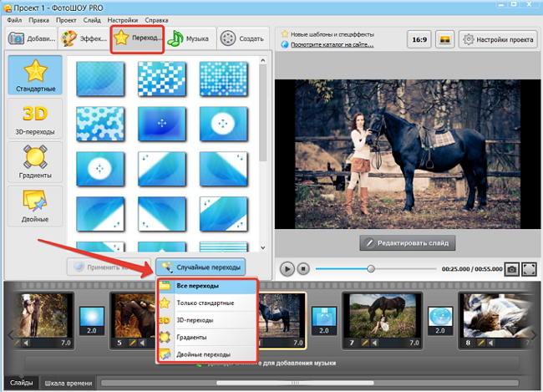Image resolution: width=543 pixels, height=392 pixels.
Task: Switch to the Слайды view tab
Action: (x=22, y=383)
